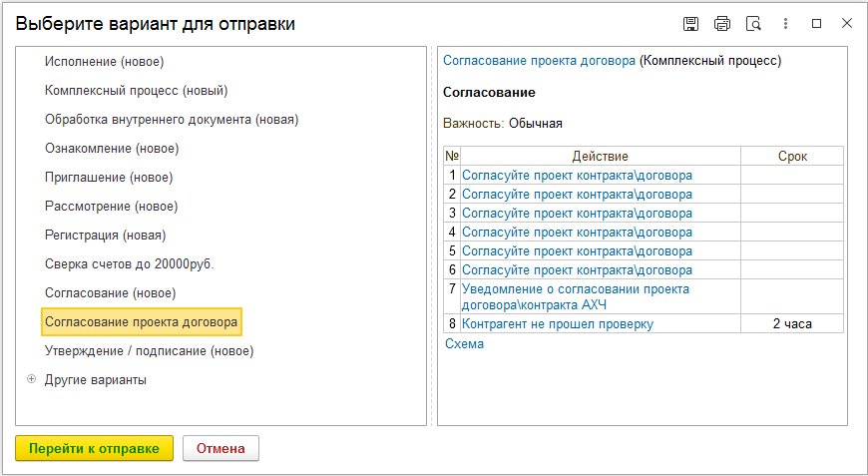Open the print preview icon
The width and height of the screenshot is (868, 476).
coord(753,24)
